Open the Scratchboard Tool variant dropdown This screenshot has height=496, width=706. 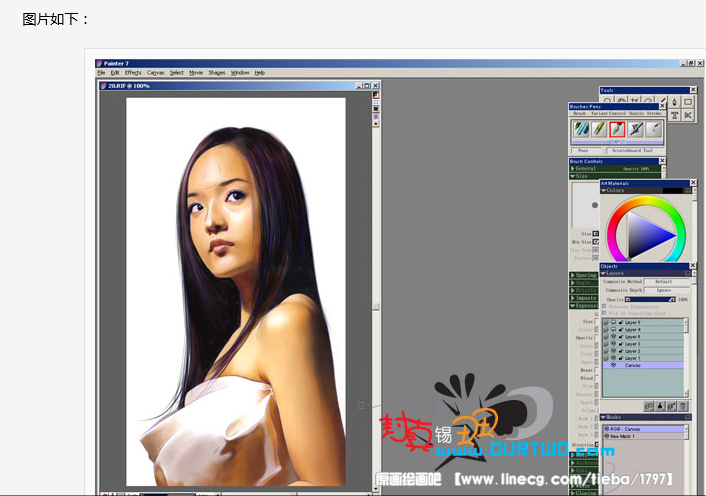pos(634,150)
